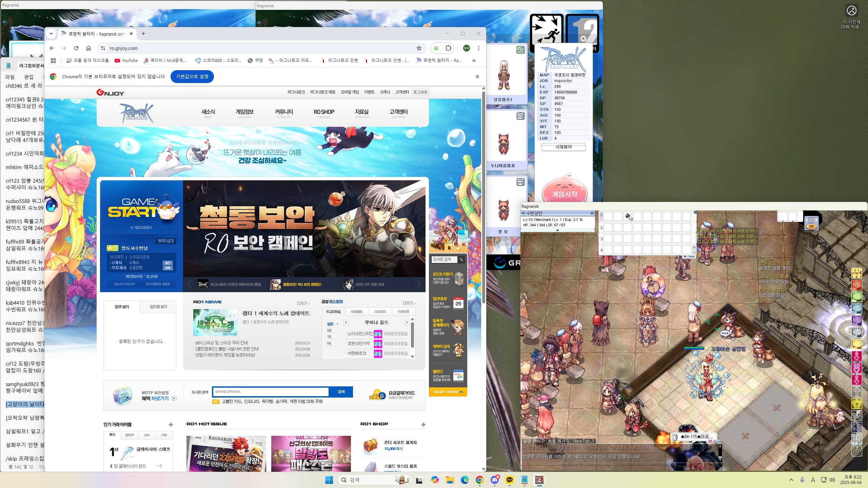Viewport: 868px width, 488px height.
Task: Select the 딩요워프1 character slot
Action: [506, 75]
